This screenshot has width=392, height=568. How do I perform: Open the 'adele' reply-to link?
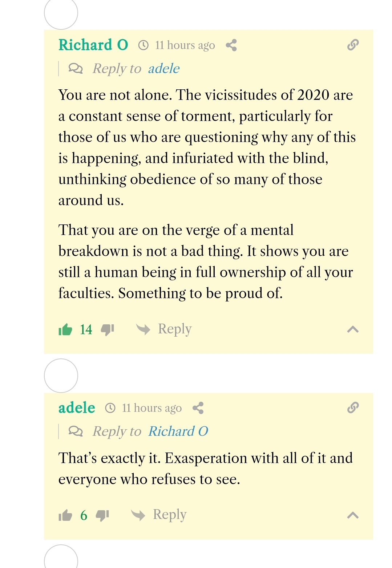[164, 68]
